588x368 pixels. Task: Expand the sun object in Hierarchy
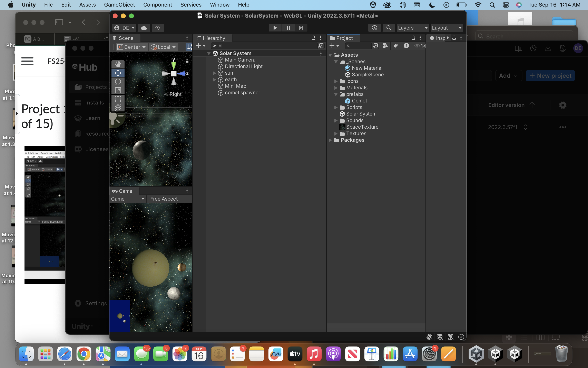[215, 73]
